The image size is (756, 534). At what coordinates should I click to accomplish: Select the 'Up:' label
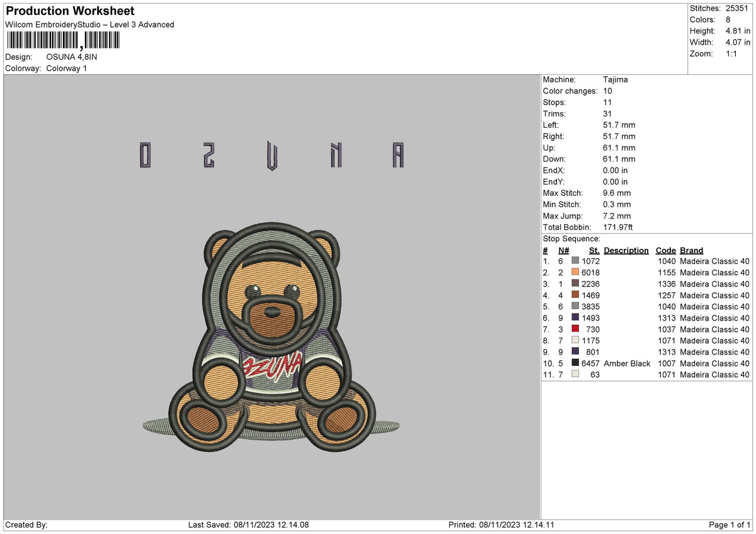[x=550, y=148]
